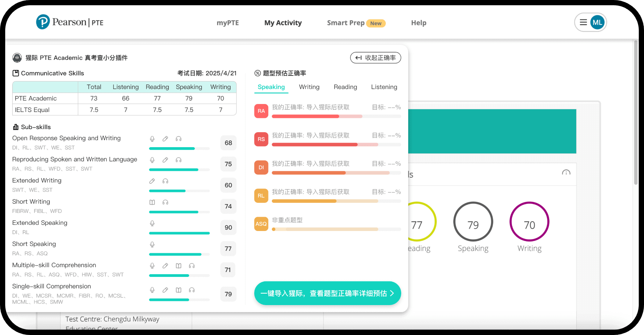Click the Speaking 79 score circle
Image resolution: width=644 pixels, height=335 pixels.
click(x=473, y=222)
